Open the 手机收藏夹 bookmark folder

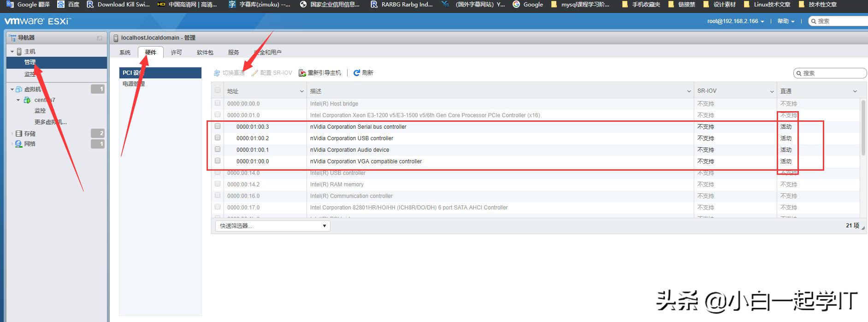pos(641,5)
